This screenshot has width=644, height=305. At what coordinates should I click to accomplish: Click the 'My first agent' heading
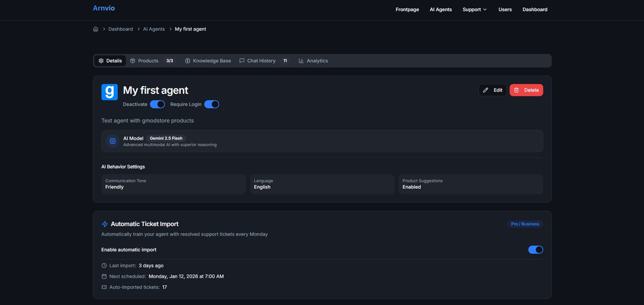pyautogui.click(x=156, y=90)
